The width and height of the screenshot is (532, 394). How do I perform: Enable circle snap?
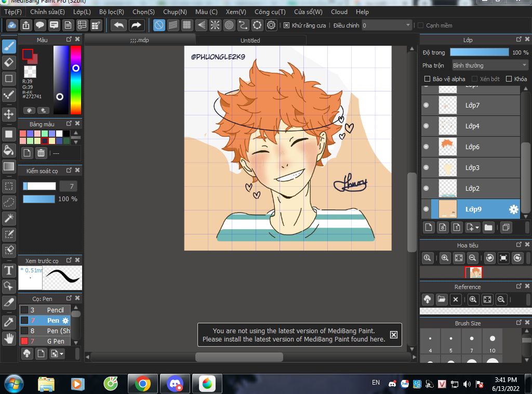click(x=229, y=25)
